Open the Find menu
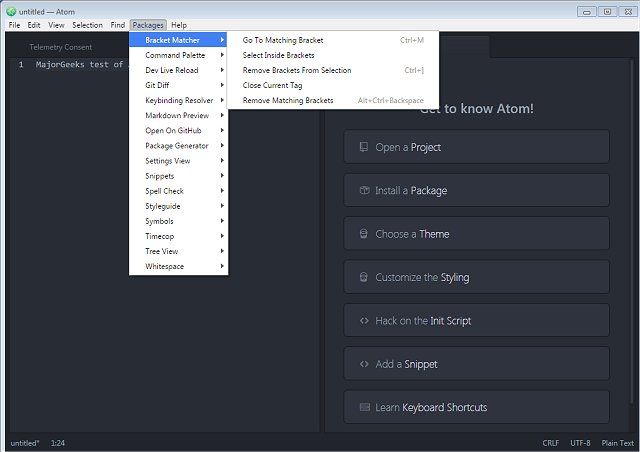The image size is (640, 452). point(118,25)
